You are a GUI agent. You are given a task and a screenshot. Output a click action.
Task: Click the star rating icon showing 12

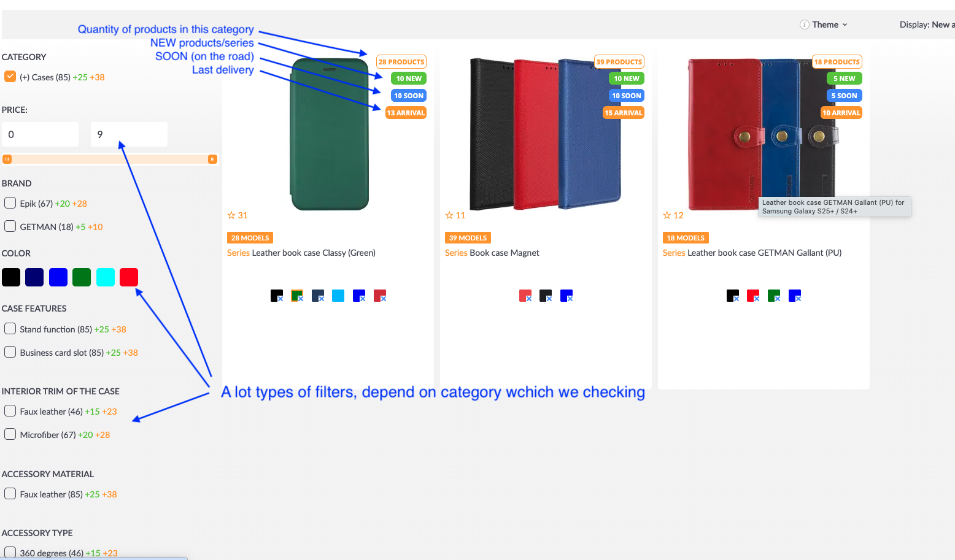pos(667,215)
